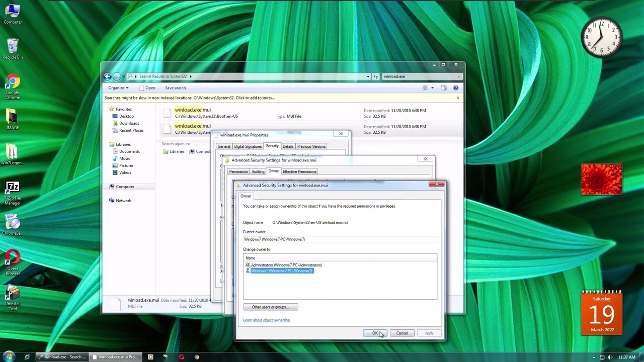Open Details tab in Properties window
Screen dimensions: 644x362
point(288,146)
